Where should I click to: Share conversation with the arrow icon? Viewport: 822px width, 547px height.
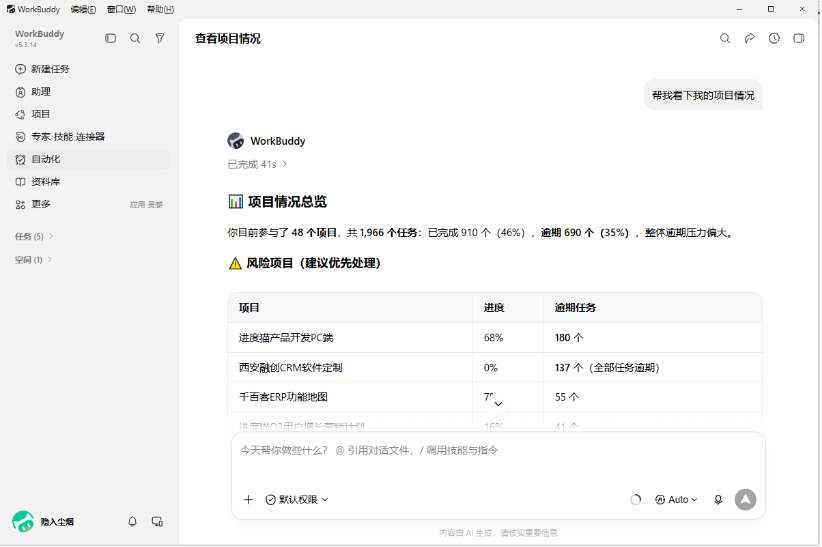(750, 38)
